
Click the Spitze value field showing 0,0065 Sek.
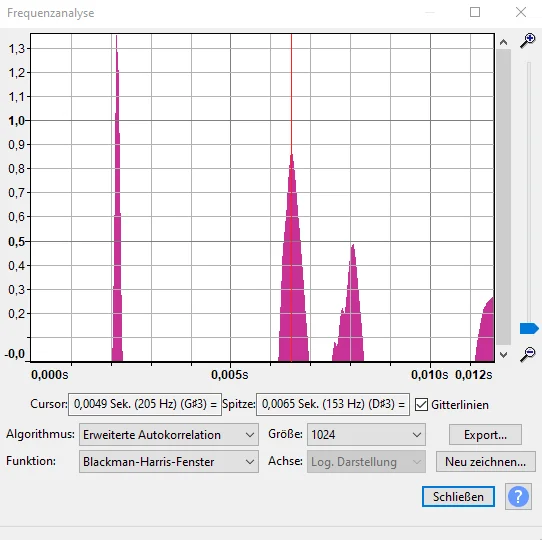pos(333,404)
